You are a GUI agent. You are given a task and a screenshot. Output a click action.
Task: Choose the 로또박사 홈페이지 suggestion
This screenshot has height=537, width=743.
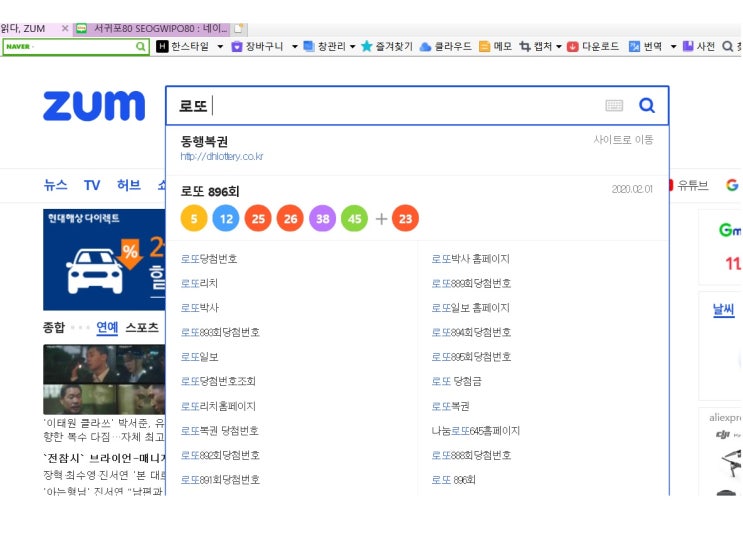[x=470, y=259]
